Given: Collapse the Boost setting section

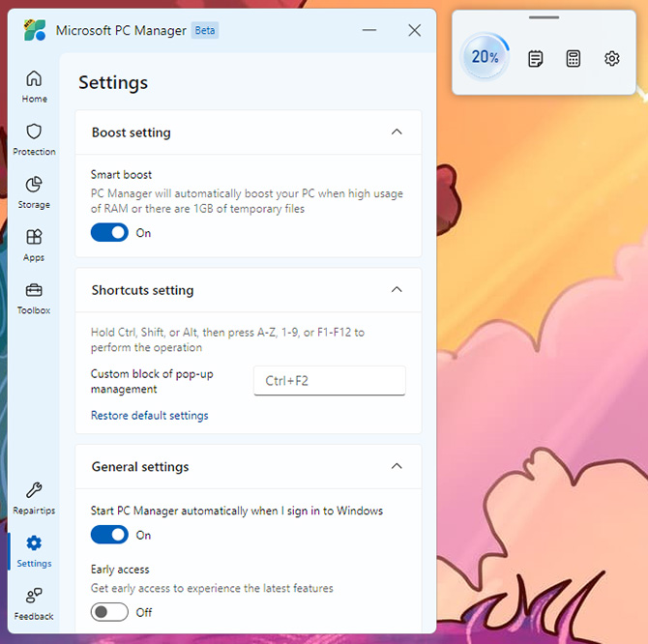Looking at the screenshot, I should tap(397, 132).
